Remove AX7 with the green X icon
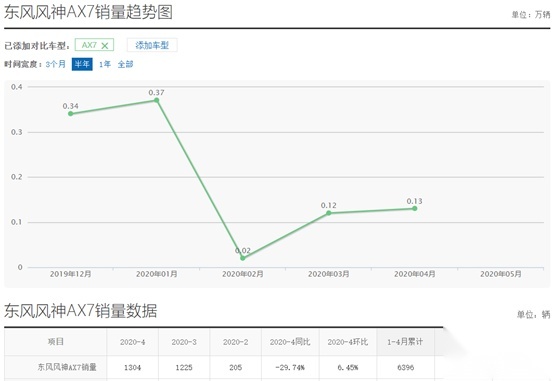The width and height of the screenshot is (554, 381). click(105, 46)
